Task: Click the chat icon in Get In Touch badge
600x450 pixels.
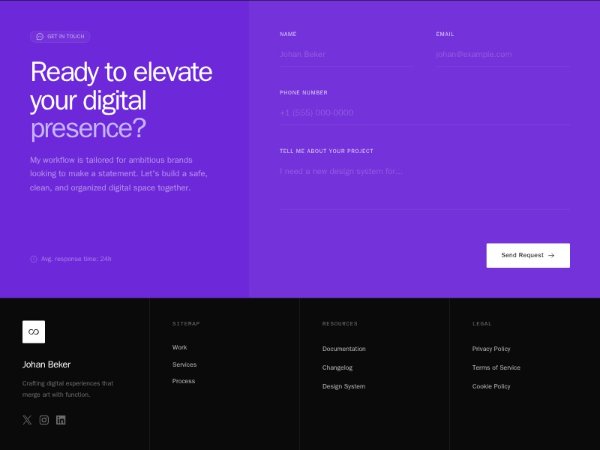Action: pos(40,36)
